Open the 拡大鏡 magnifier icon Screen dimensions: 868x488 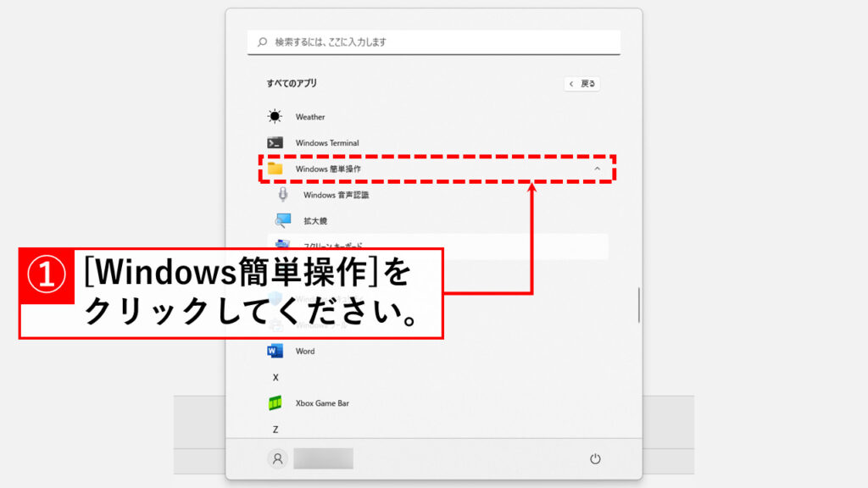[x=283, y=220]
